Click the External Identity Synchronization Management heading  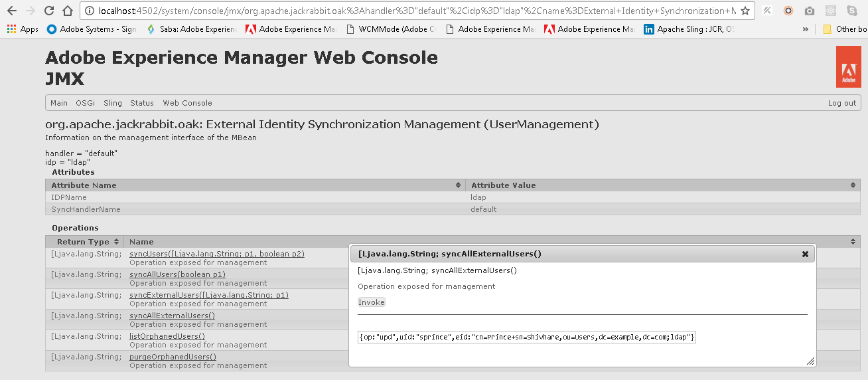(322, 124)
